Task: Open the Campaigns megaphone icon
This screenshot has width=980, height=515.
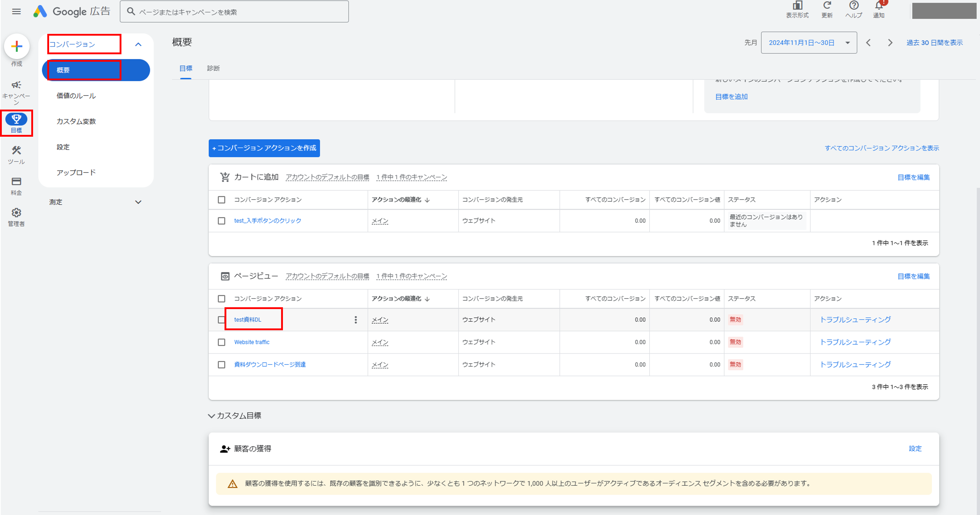Action: point(16,85)
